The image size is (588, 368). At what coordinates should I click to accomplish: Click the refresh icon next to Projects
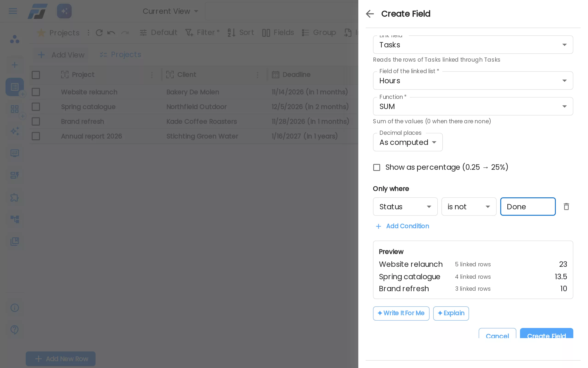(x=99, y=33)
